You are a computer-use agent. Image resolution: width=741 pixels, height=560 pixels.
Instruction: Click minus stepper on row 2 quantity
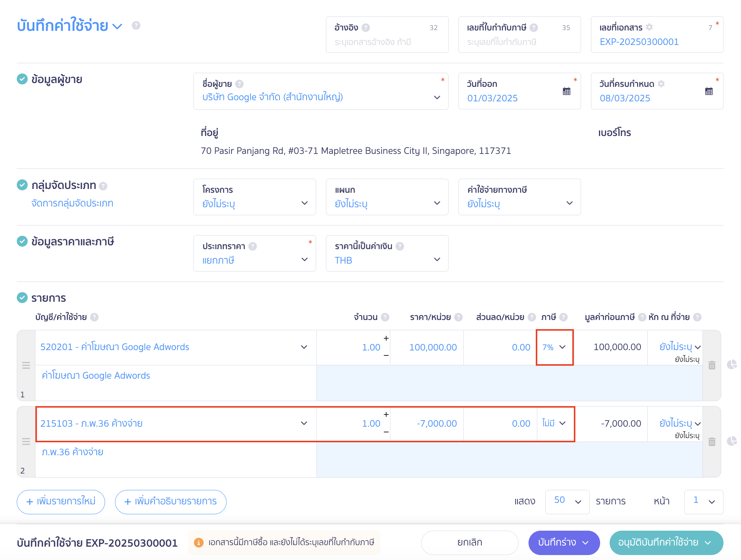tap(386, 432)
